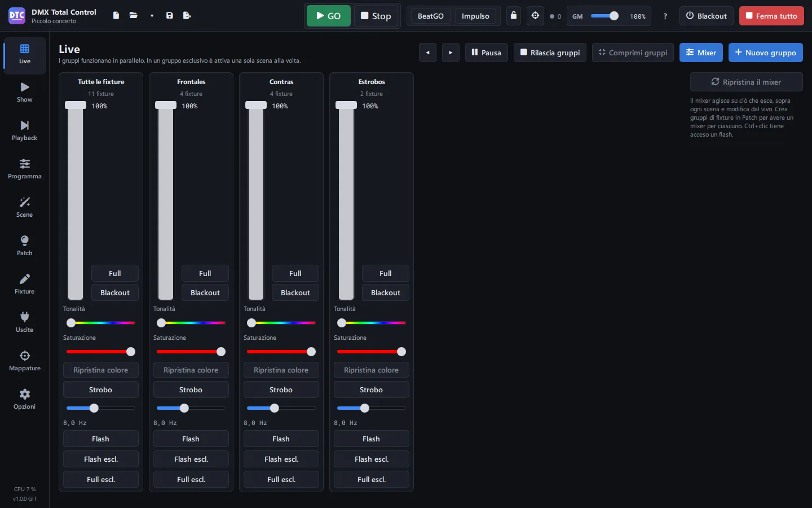Pause playback with the Pausa button
812x508 pixels.
(x=486, y=52)
